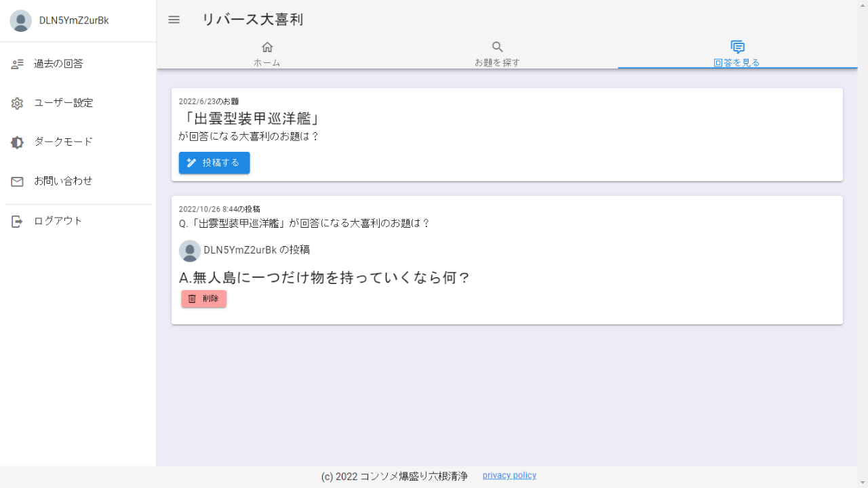Viewport: 868px width, 488px height.
Task: Click the home icon in tab bar
Action: [x=267, y=47]
